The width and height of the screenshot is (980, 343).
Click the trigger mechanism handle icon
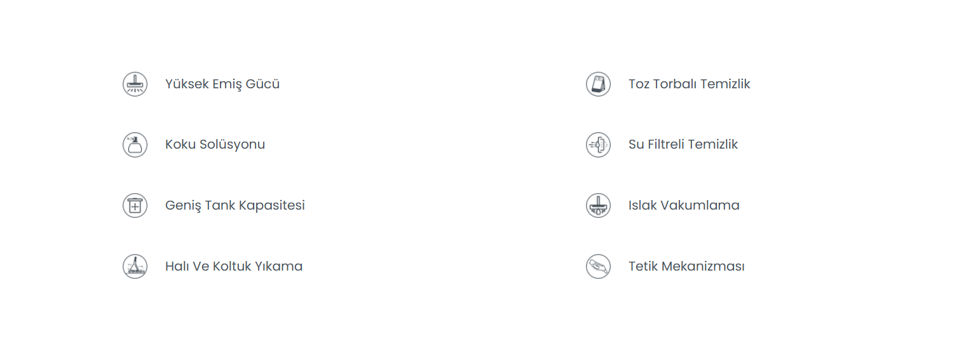pyautogui.click(x=598, y=266)
